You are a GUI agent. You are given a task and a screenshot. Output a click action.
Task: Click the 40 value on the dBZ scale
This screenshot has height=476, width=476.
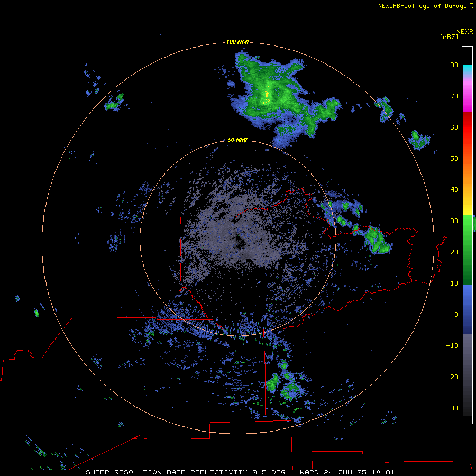coord(454,190)
